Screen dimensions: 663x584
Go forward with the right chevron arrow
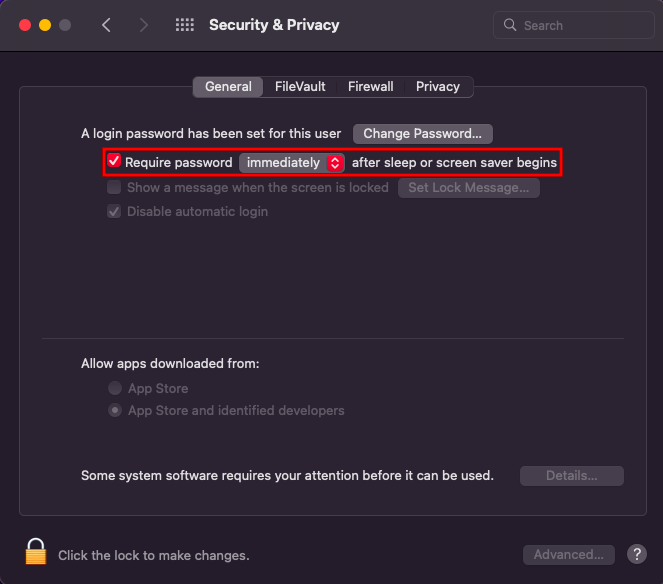(x=144, y=25)
